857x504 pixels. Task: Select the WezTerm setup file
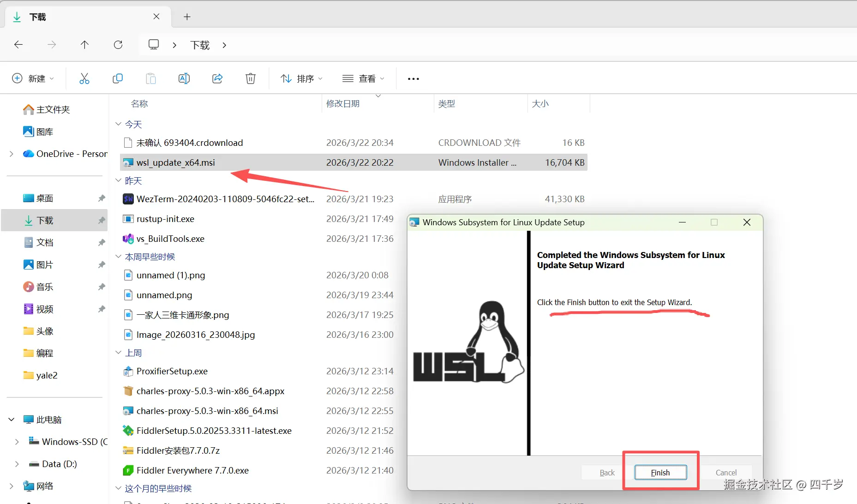pos(354,199)
